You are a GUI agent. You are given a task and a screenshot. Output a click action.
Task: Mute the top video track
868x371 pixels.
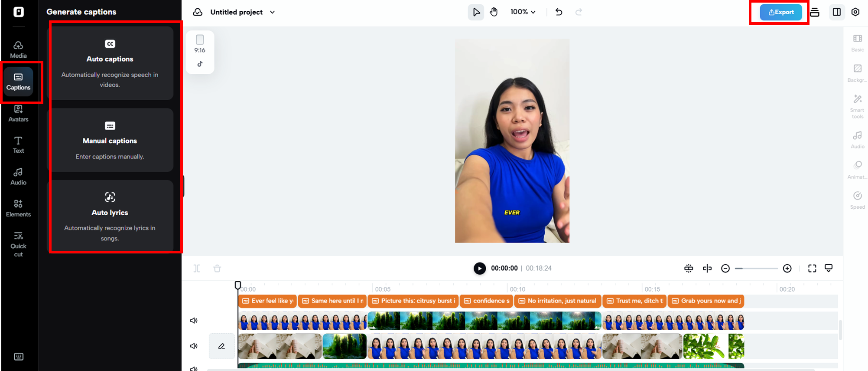[x=194, y=321]
